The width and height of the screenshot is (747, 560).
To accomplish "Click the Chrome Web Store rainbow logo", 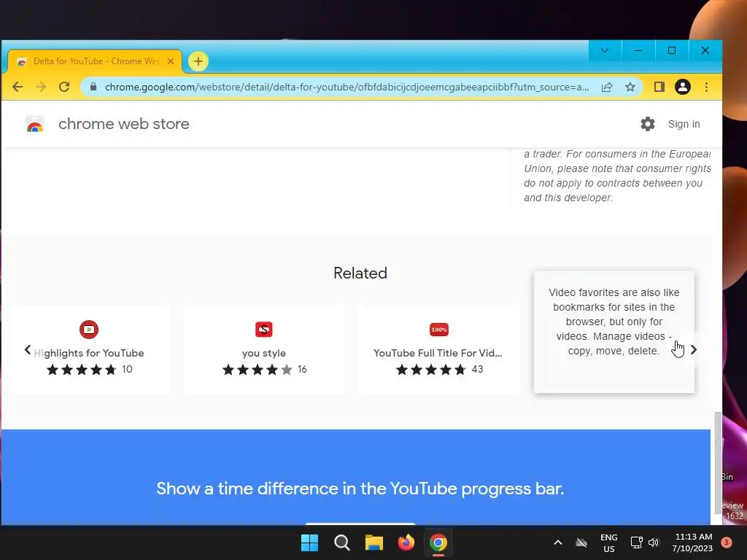I will point(35,124).
